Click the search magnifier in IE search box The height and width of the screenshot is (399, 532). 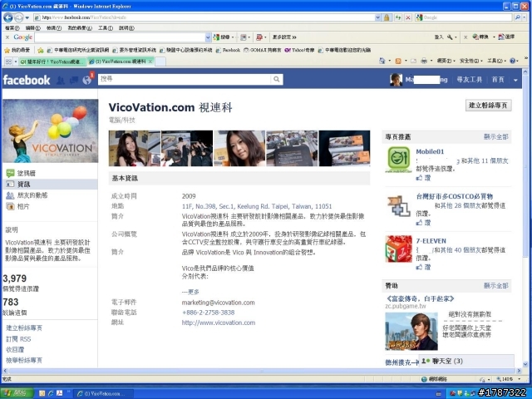[x=517, y=17]
